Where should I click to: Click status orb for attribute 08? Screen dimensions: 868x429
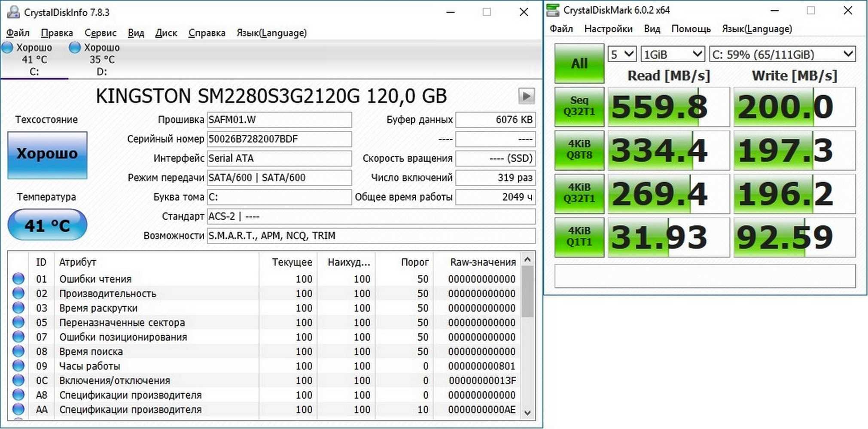tap(18, 351)
